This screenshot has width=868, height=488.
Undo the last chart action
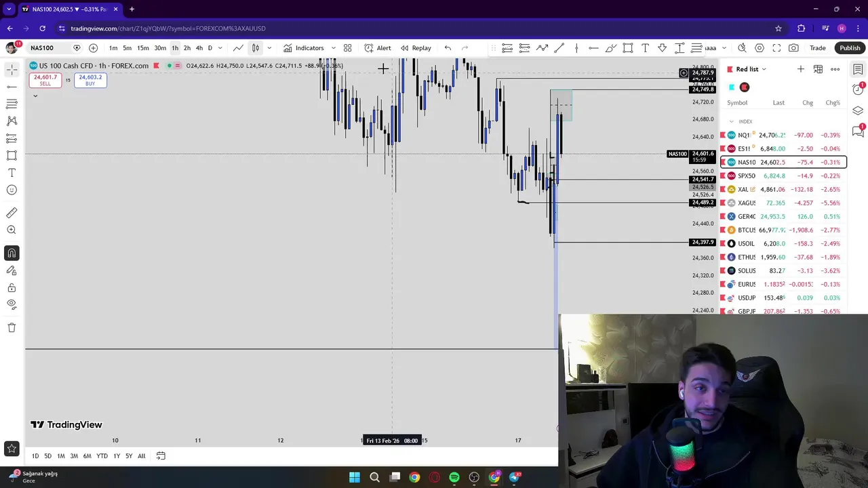pos(448,48)
